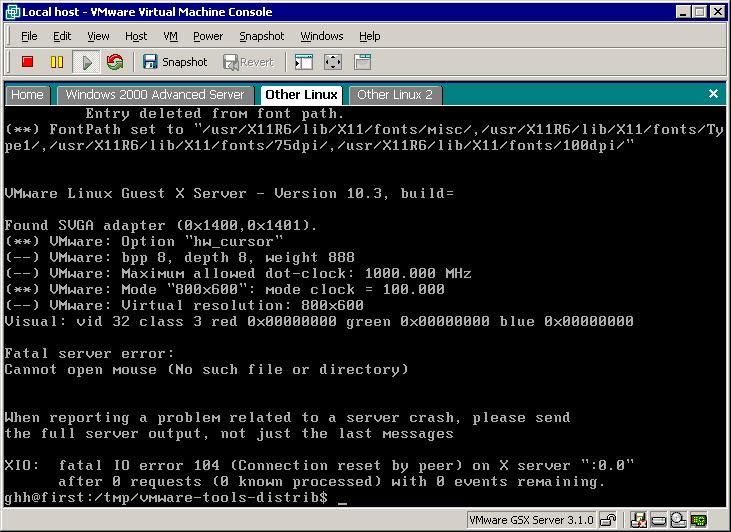Click the hard disk status icon
The height and width of the screenshot is (532, 731).
658,519
